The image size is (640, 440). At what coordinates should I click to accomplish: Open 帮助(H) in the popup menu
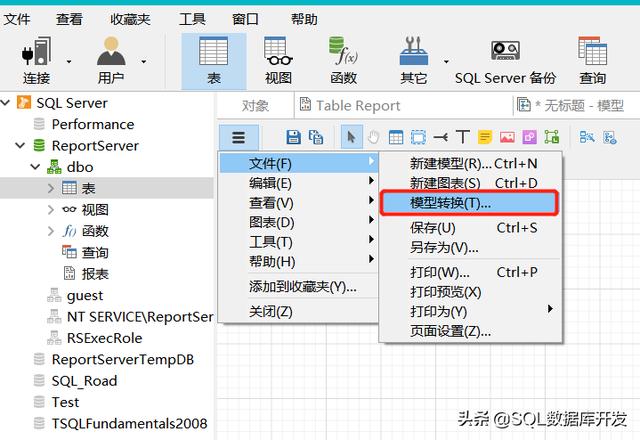point(299,262)
